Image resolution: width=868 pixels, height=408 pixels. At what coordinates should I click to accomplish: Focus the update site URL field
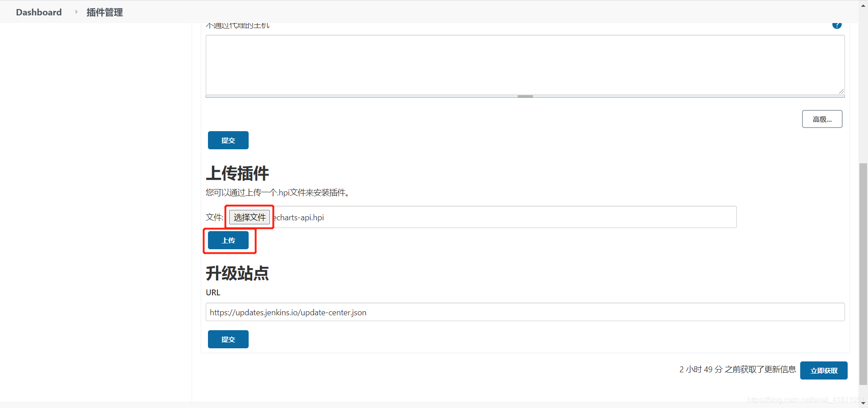pyautogui.click(x=525, y=312)
